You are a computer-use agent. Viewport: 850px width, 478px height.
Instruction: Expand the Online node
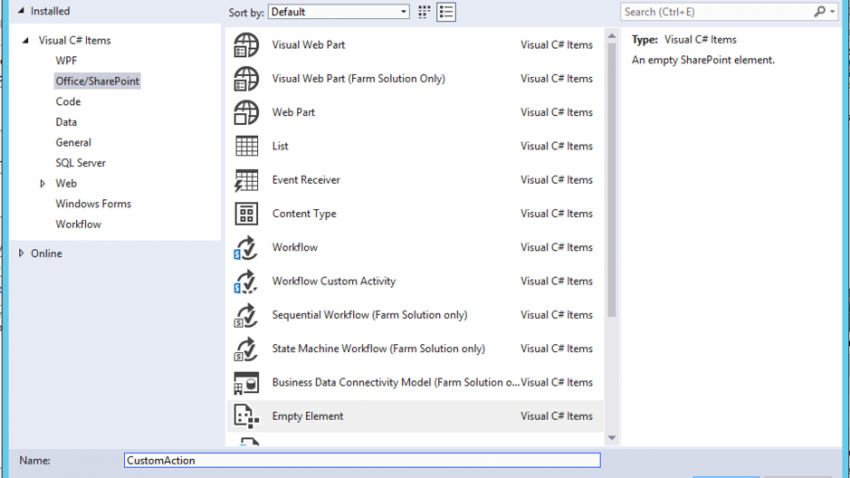(21, 253)
